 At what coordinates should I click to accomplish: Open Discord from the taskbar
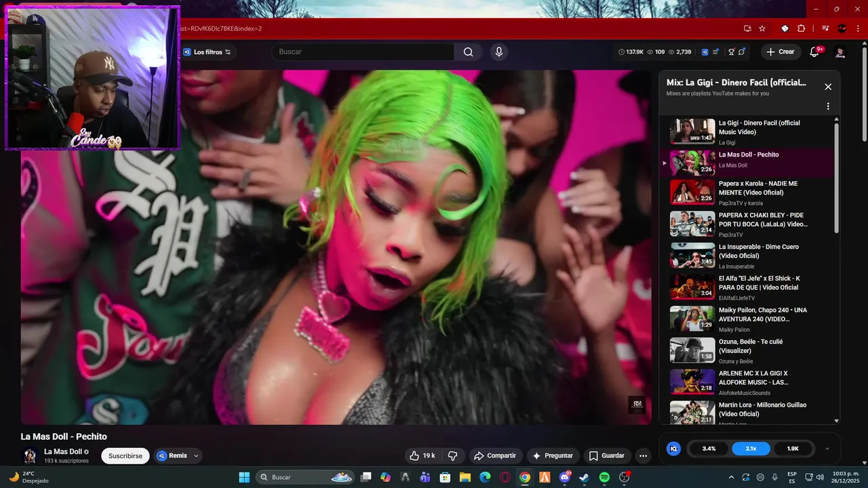point(565,477)
